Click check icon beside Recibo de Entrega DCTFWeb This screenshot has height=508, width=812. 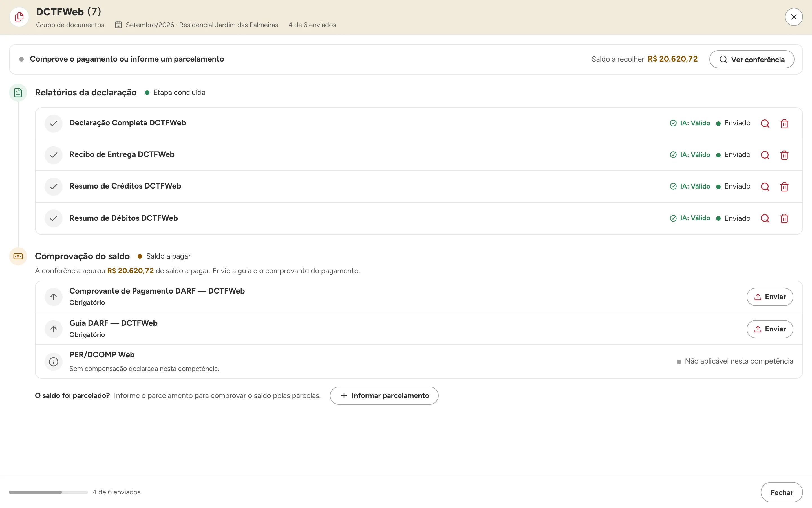coord(53,155)
